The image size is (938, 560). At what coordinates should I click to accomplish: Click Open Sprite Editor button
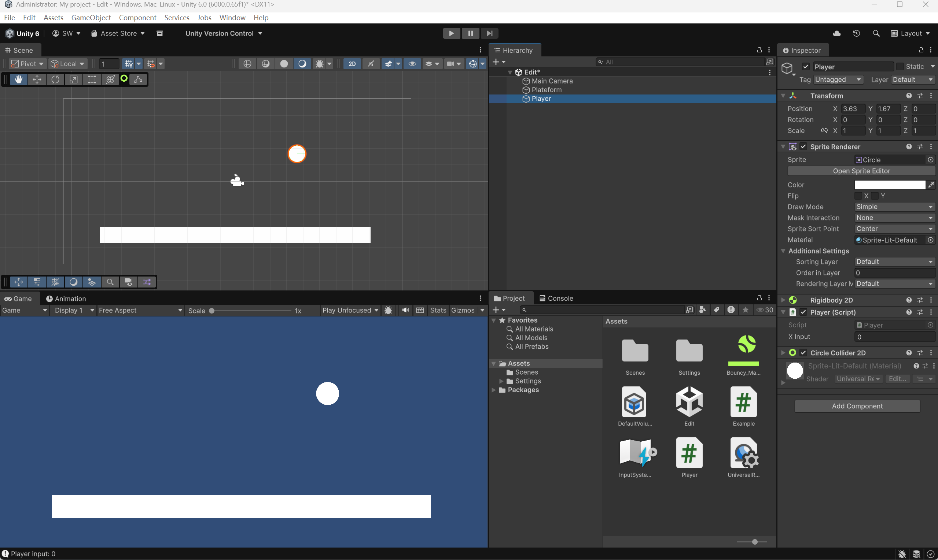click(861, 171)
